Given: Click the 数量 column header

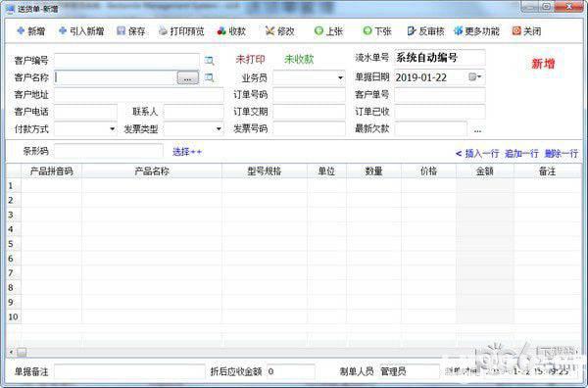Looking at the screenshot, I should click(x=374, y=171).
